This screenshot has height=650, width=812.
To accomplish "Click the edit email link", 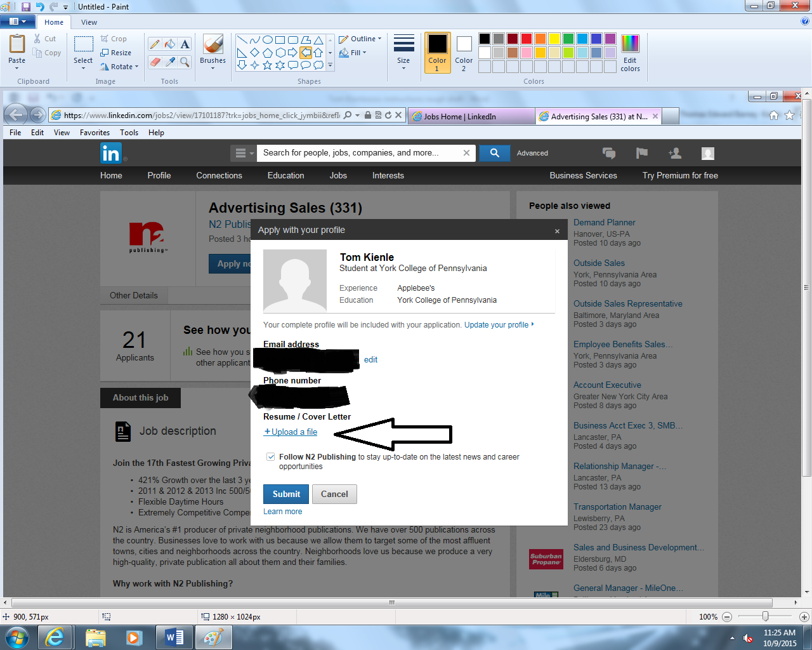I will (x=370, y=359).
